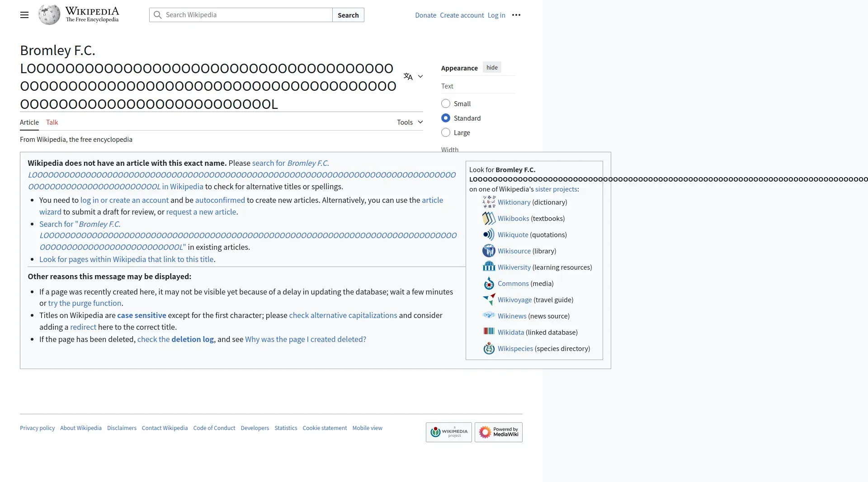Screen dimensions: 868x482
Task: Click the Wikimedia project badge
Action: 449,432
